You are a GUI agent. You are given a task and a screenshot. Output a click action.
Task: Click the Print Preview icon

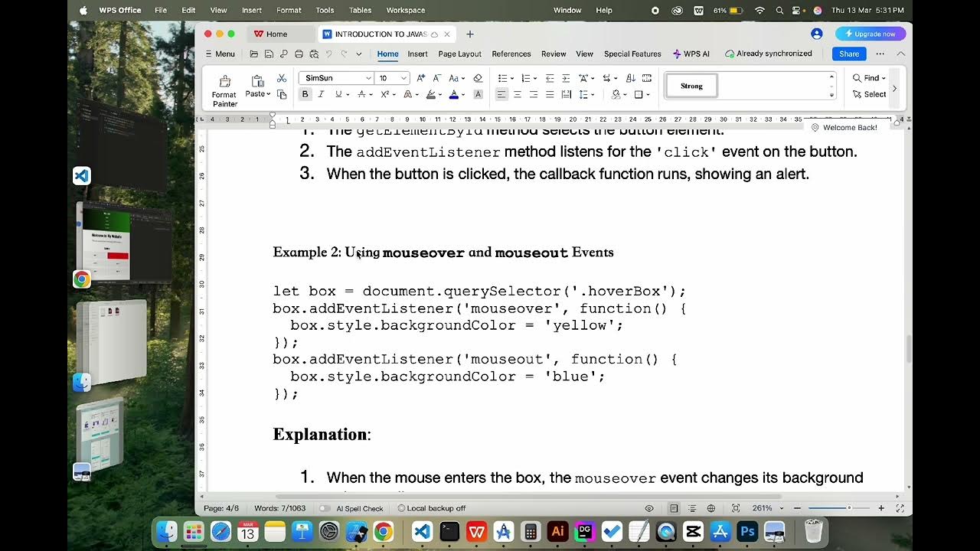[313, 54]
